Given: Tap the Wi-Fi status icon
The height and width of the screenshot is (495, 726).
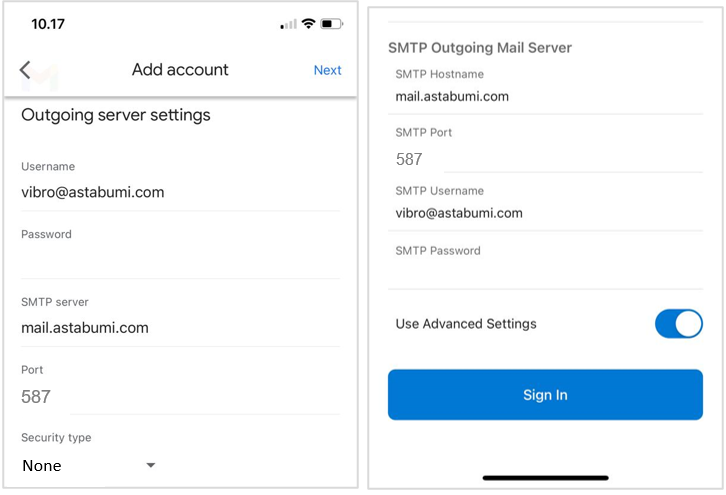Looking at the screenshot, I should coord(309,24).
